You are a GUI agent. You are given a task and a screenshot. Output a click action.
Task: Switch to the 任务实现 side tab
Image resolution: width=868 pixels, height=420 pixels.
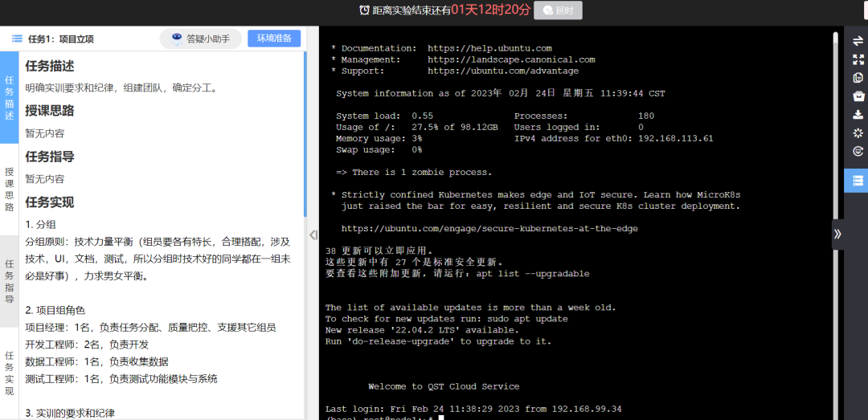(10, 373)
